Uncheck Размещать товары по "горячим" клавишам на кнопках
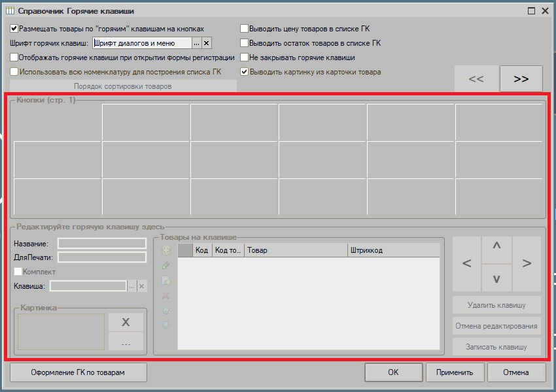Screen dimensions: 556x392 coord(14,29)
